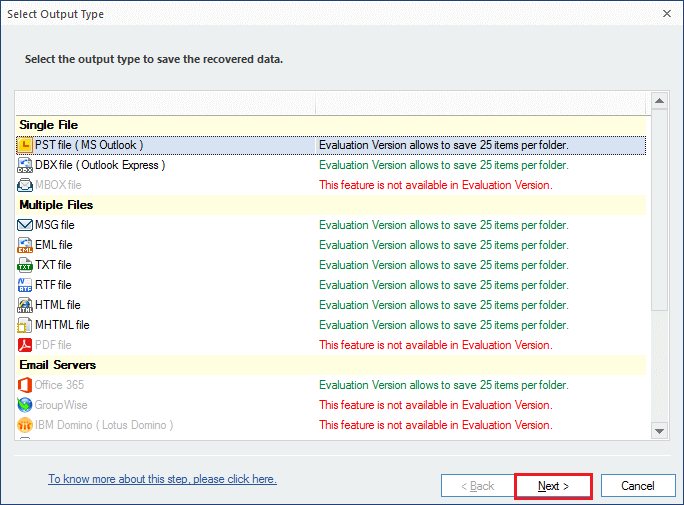684x505 pixels.
Task: Select the IBM Domino icon
Action: [x=25, y=425]
